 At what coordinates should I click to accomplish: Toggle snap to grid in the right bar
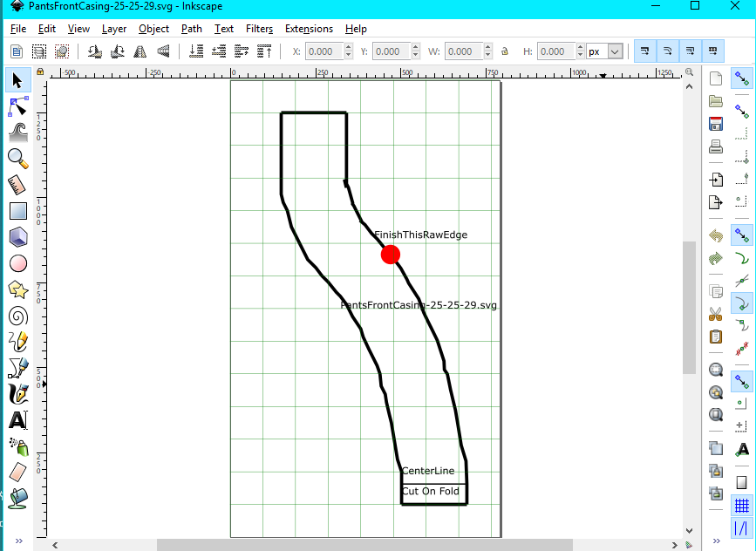[x=743, y=504]
